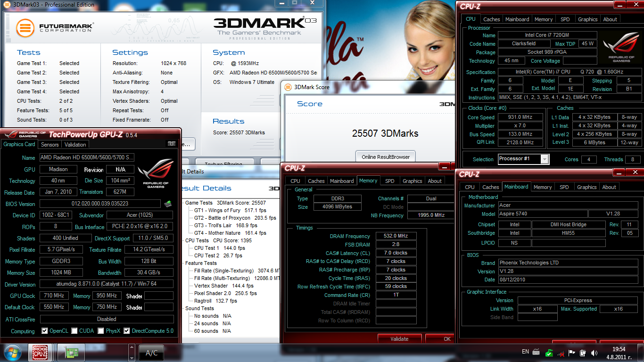Toggle the CUDA checkbox in GPU-Z
644x362 pixels.
click(74, 331)
